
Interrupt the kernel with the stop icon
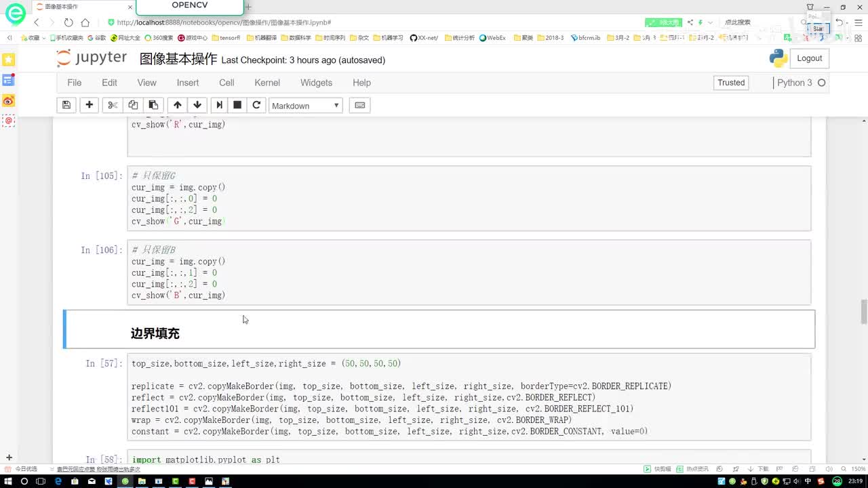[x=237, y=105]
